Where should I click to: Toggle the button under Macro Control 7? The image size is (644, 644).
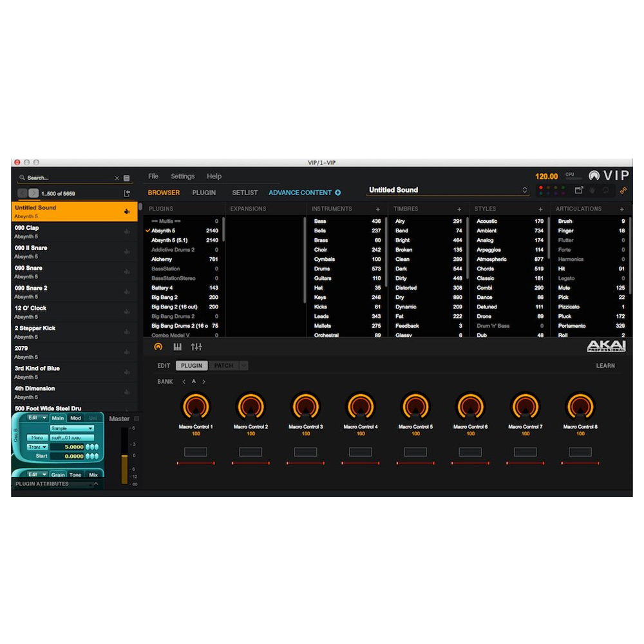pyautogui.click(x=526, y=452)
